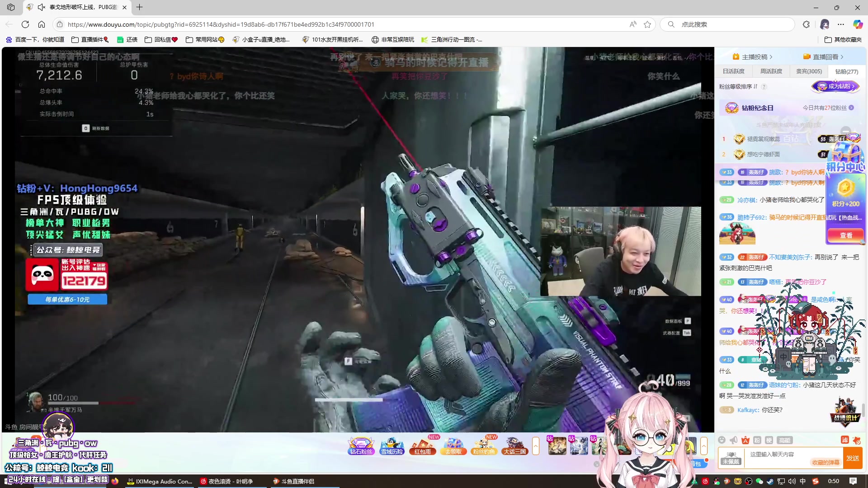Viewport: 868px width, 488px height.
Task: Switch to 贵宾(3005) tab
Action: pos(809,71)
